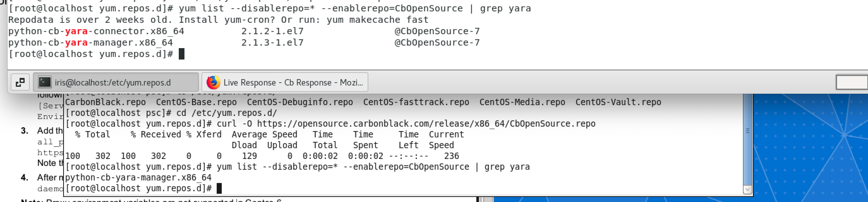The image size is (868, 202).
Task: Click the terminal icon on the taskbar
Action: [x=45, y=82]
